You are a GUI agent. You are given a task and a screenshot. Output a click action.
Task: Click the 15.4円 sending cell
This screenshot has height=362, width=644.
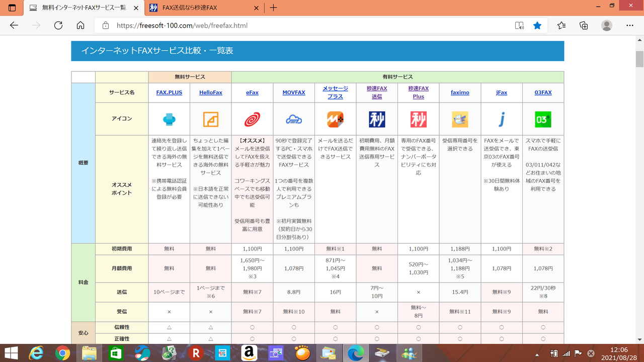tap(460, 292)
